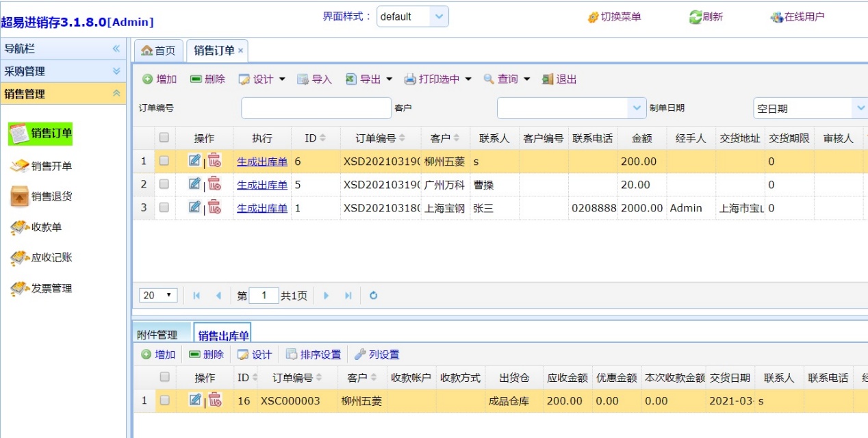Switch to the 首页 tab

tap(158, 50)
